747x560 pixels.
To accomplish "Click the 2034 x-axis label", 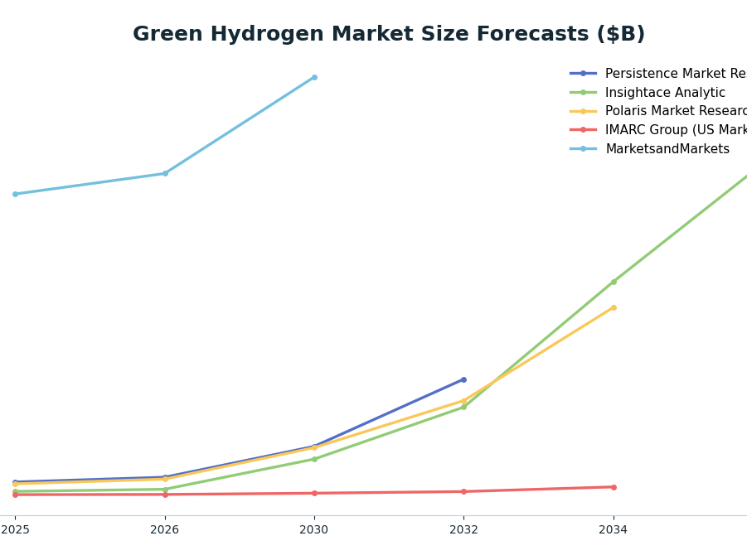I will coord(614,529).
